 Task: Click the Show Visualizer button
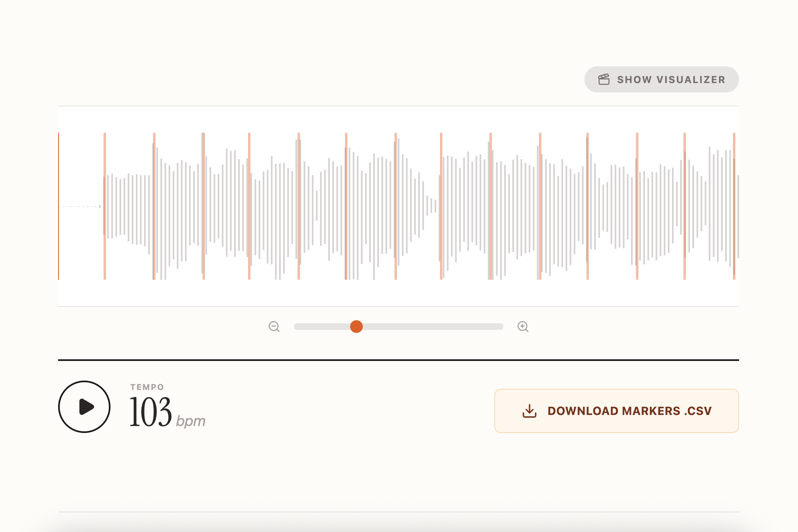661,79
